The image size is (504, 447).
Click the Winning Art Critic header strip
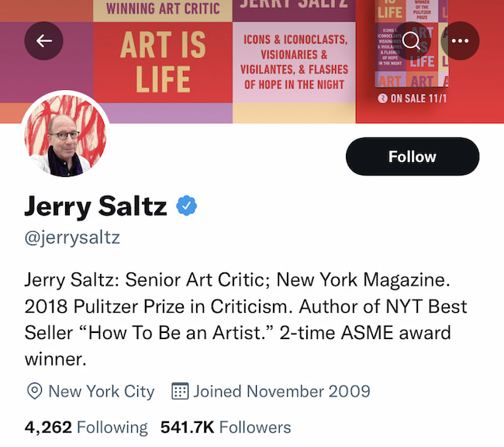point(162,9)
